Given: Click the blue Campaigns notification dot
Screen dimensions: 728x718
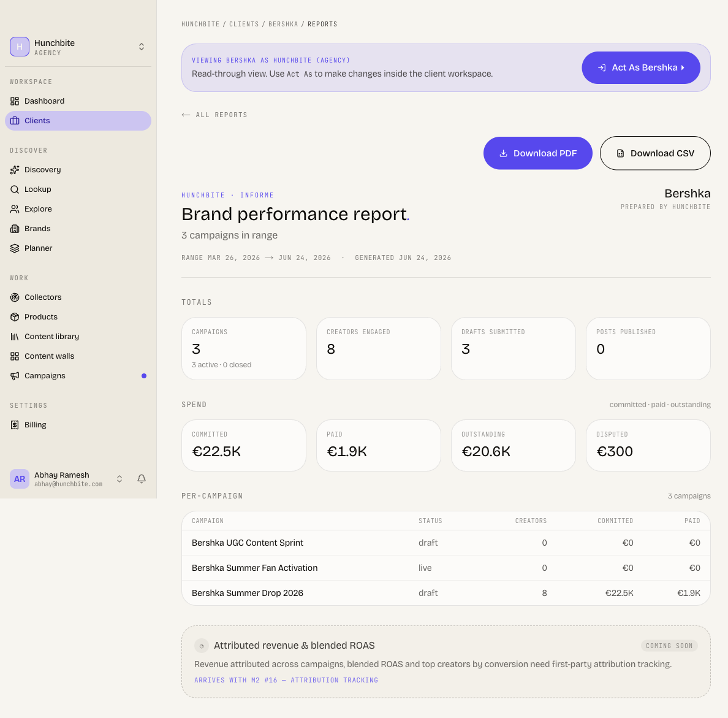Looking at the screenshot, I should pos(144,376).
